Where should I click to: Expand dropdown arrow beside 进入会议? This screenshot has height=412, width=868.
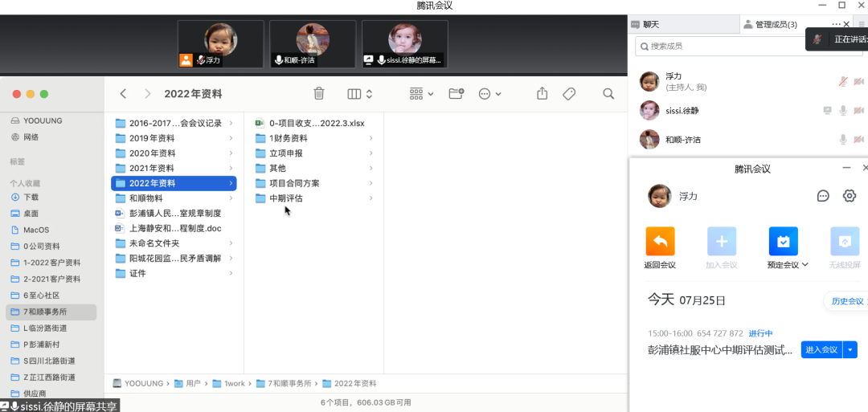pos(851,349)
